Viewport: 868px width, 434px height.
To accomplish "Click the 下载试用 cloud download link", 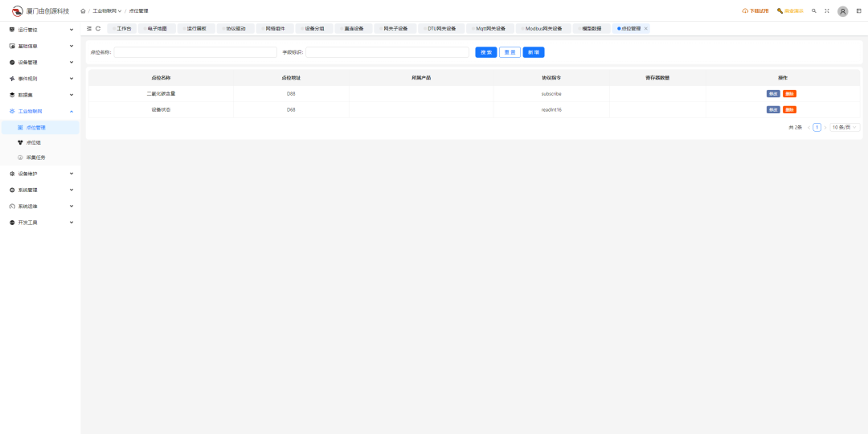I will tap(755, 11).
